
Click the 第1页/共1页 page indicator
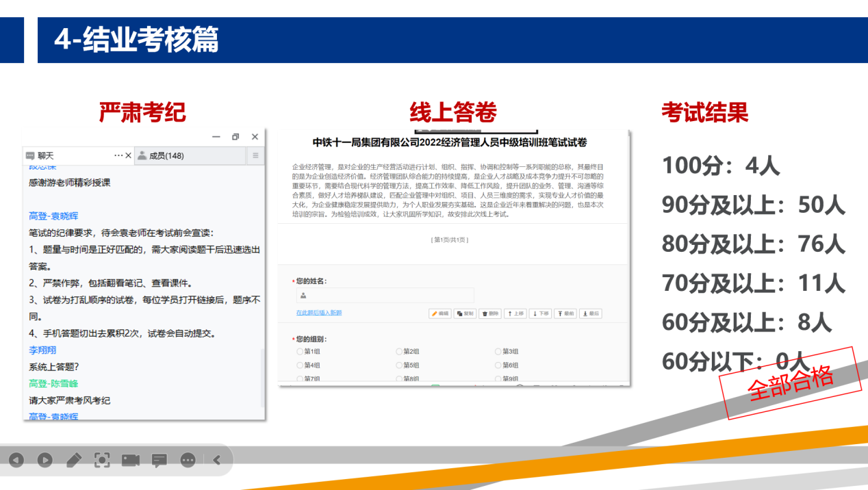450,240
